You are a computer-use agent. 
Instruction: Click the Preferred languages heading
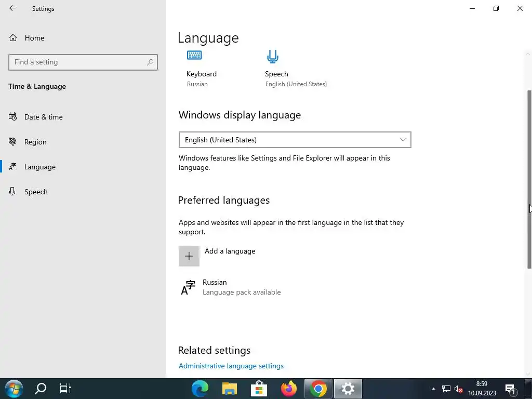223,200
